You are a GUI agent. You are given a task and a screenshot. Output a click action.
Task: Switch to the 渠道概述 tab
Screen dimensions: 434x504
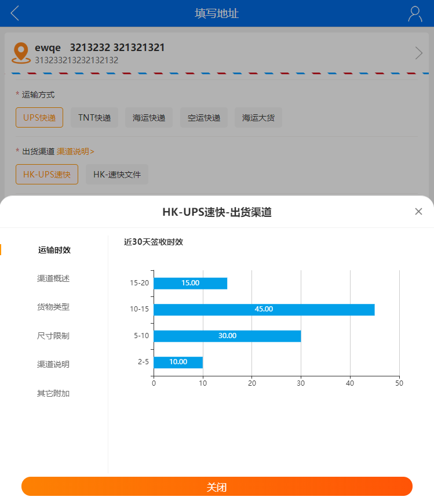(53, 278)
